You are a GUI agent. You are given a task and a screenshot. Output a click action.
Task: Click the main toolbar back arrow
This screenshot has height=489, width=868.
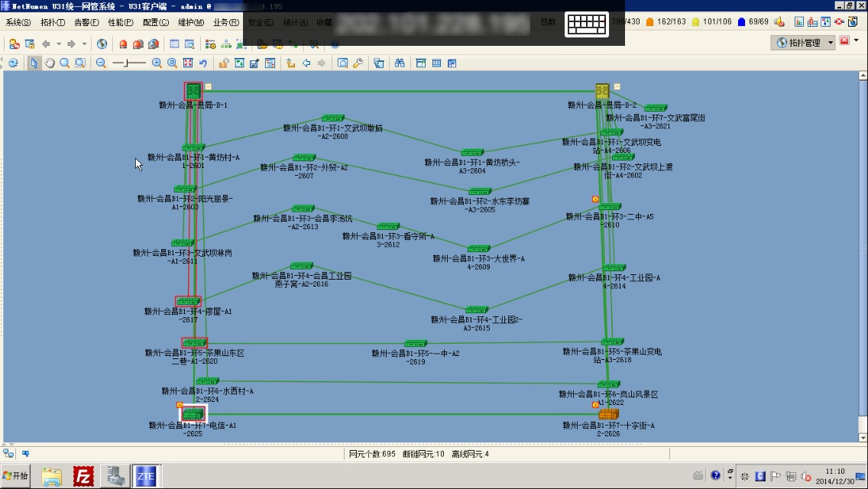pyautogui.click(x=46, y=44)
